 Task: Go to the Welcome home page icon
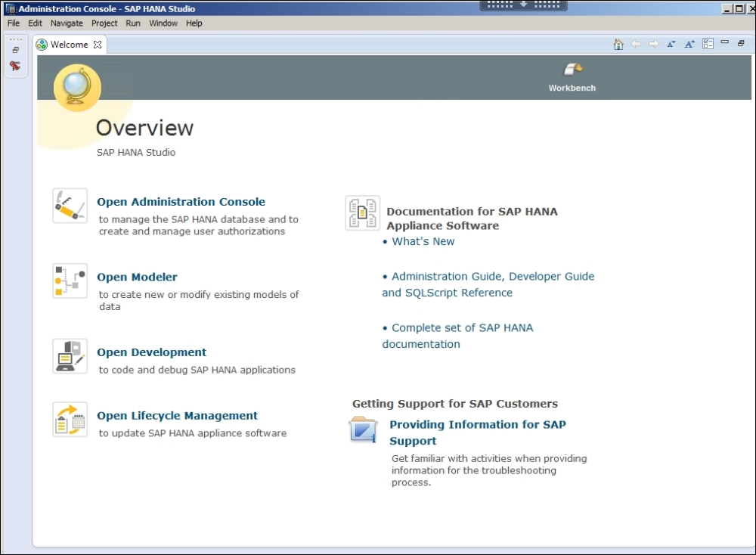pyautogui.click(x=618, y=45)
